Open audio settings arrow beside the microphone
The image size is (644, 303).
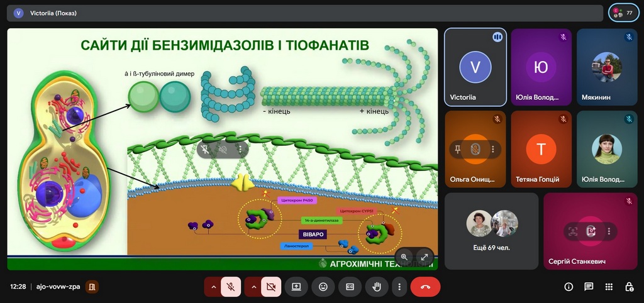[213, 287]
